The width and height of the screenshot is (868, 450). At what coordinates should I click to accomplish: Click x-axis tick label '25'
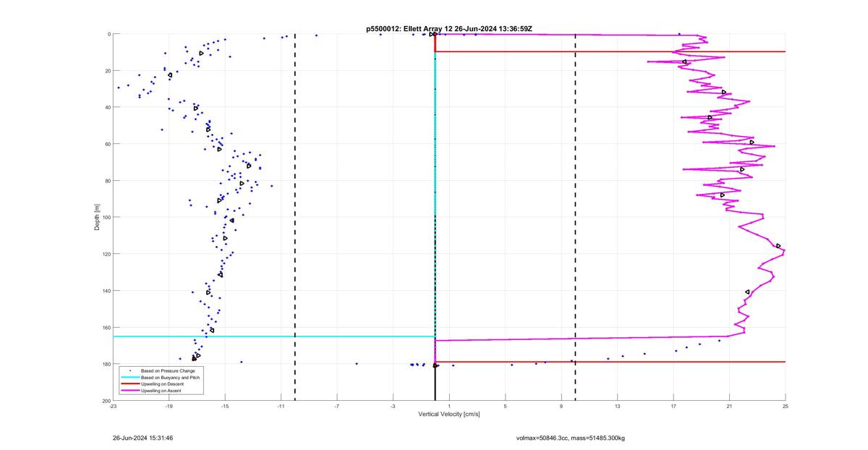click(x=786, y=407)
